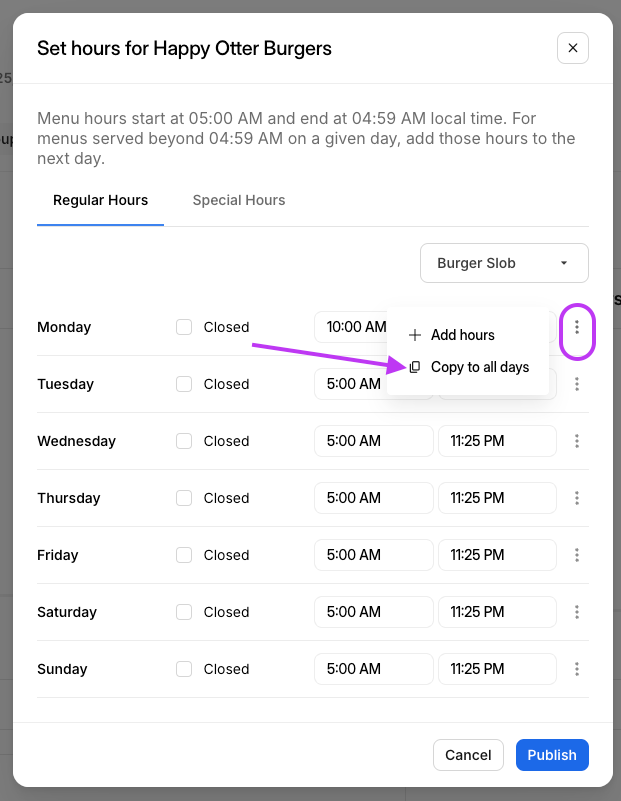Check the Closed box for Wednesday
This screenshot has height=801, width=621.
pyautogui.click(x=184, y=441)
